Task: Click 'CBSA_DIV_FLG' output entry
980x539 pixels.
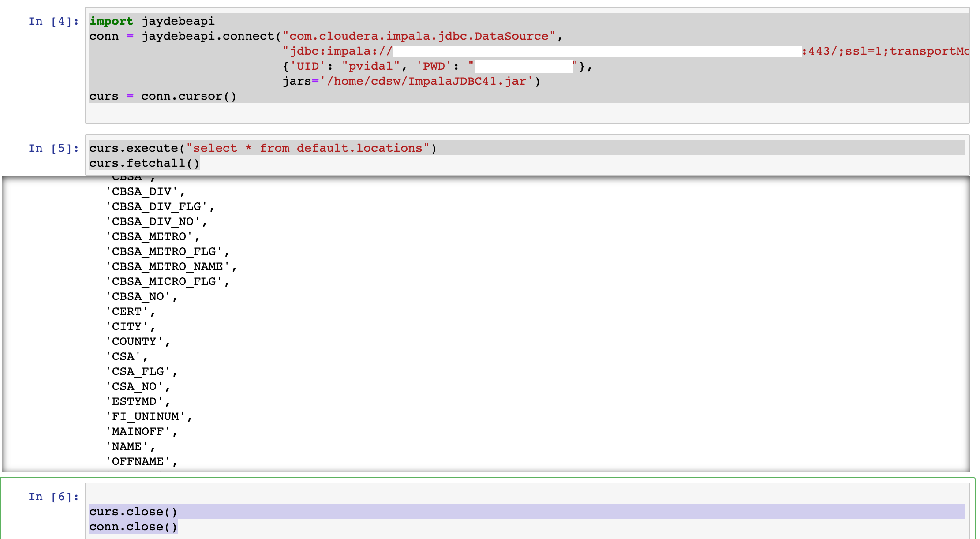Action: point(157,206)
